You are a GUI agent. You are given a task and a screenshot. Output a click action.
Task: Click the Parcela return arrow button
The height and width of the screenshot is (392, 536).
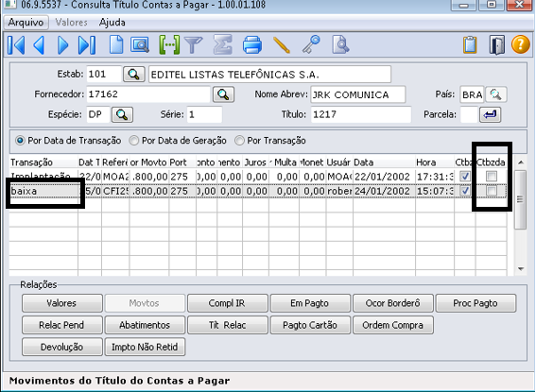pos(491,114)
